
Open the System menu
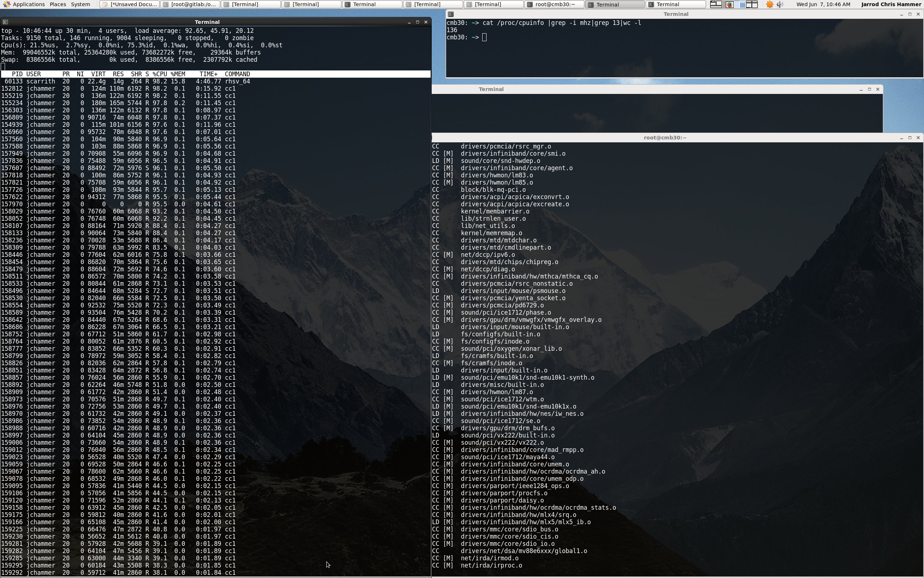coord(80,4)
